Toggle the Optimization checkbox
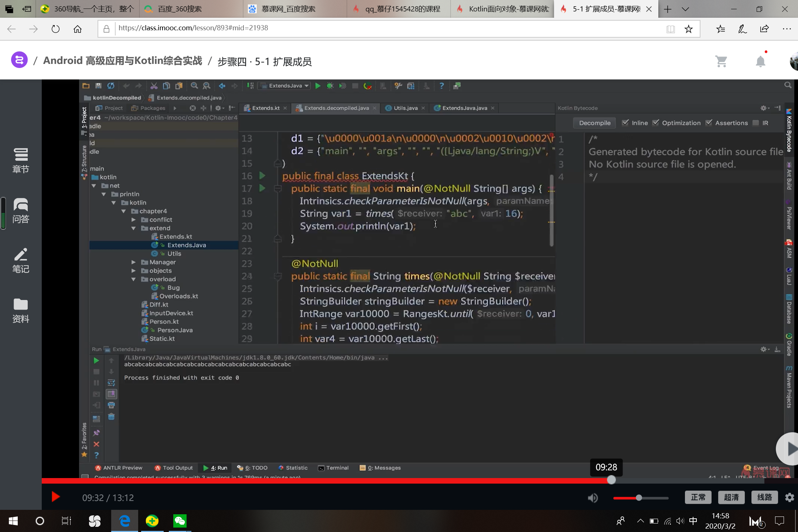The image size is (798, 532). pyautogui.click(x=655, y=123)
